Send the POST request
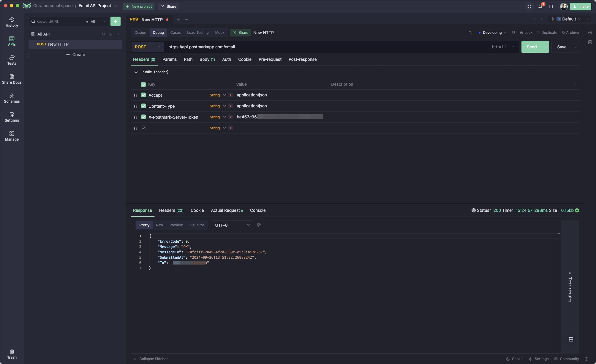 [x=532, y=47]
